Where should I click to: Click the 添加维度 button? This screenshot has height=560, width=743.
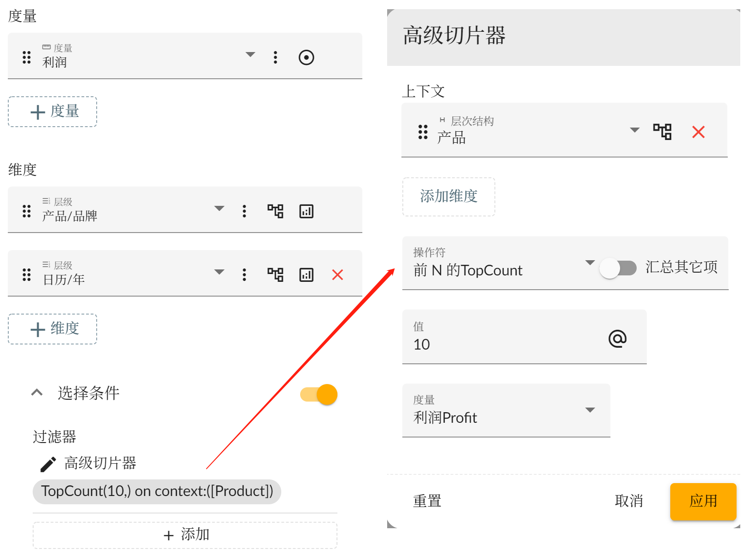pos(449,197)
